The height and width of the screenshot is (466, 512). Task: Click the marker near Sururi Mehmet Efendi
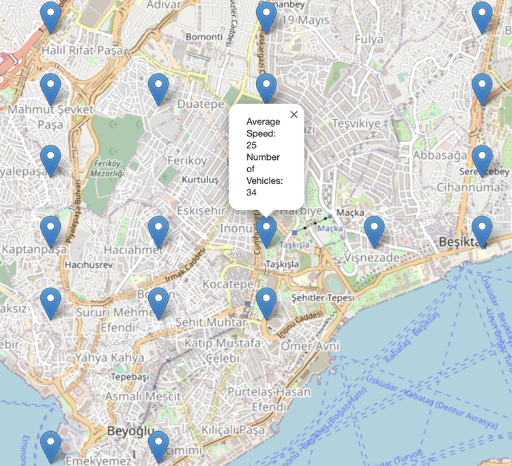click(x=158, y=304)
